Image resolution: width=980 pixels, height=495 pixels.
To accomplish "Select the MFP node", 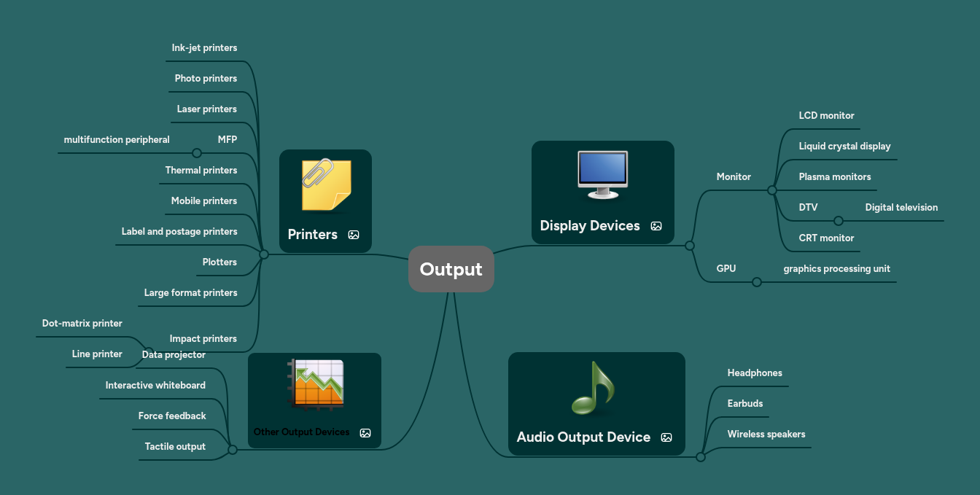I will tap(227, 140).
